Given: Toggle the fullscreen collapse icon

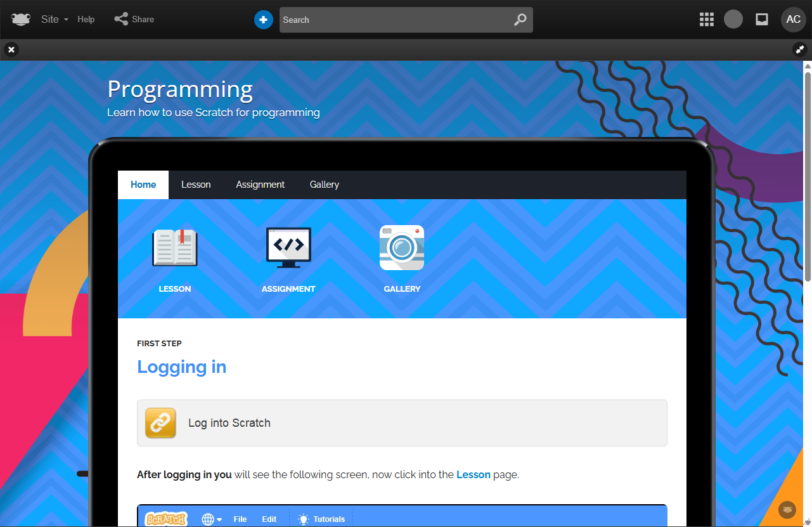Looking at the screenshot, I should tap(800, 49).
